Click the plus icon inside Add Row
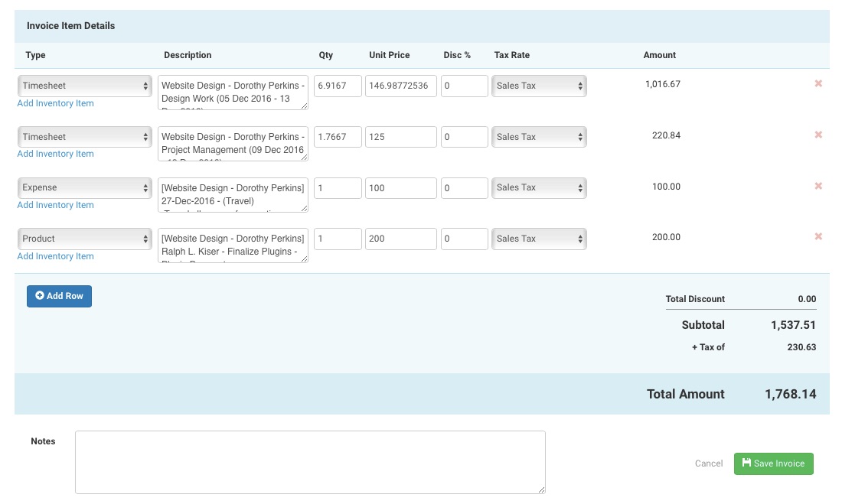This screenshot has height=504, width=842. click(x=41, y=296)
